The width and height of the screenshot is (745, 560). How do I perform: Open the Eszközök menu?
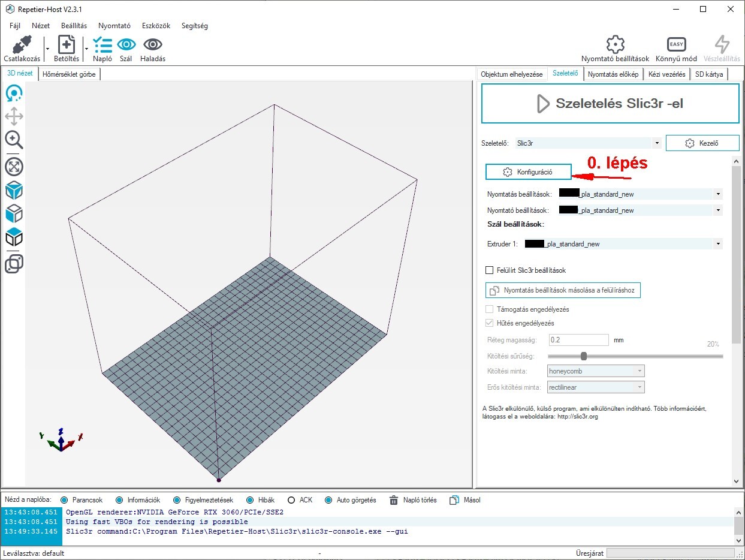click(156, 26)
